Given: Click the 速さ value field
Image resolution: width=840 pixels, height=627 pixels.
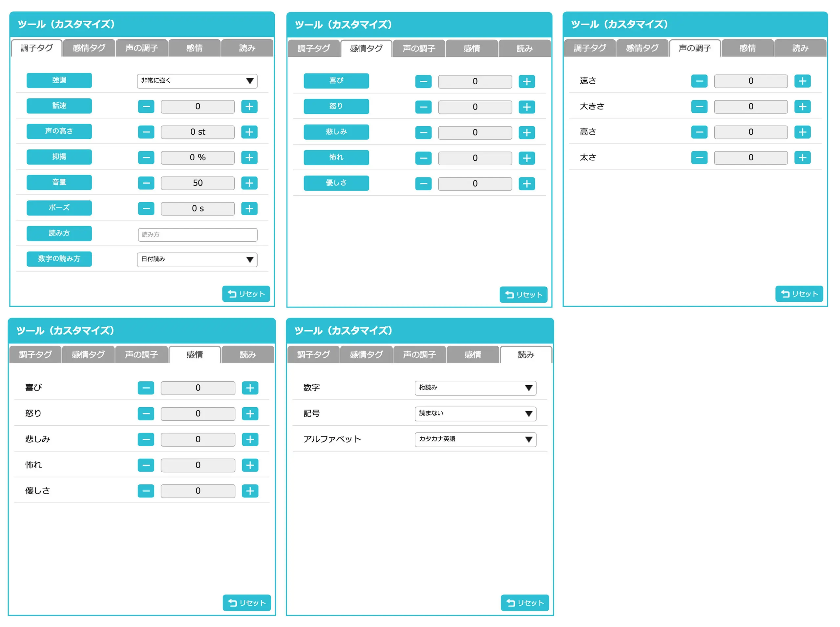Looking at the screenshot, I should pyautogui.click(x=751, y=81).
